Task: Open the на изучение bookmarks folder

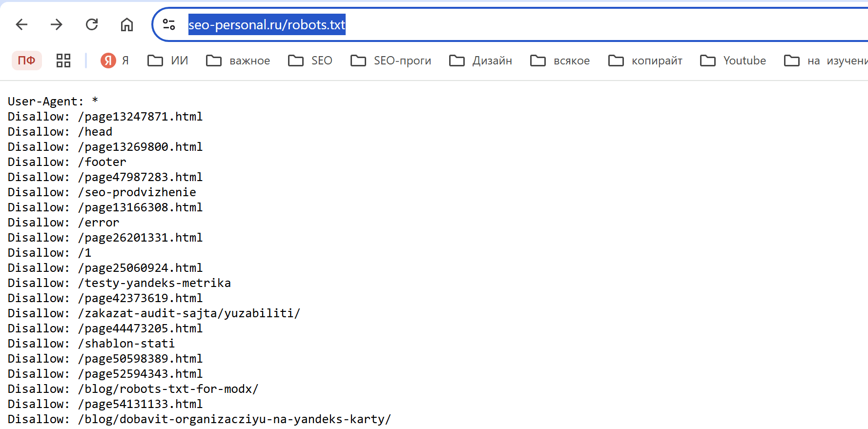Action: (x=826, y=61)
